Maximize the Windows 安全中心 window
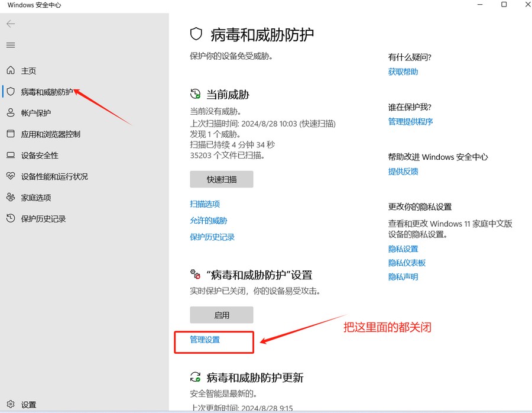Image resolution: width=532 pixels, height=413 pixels. (x=504, y=5)
